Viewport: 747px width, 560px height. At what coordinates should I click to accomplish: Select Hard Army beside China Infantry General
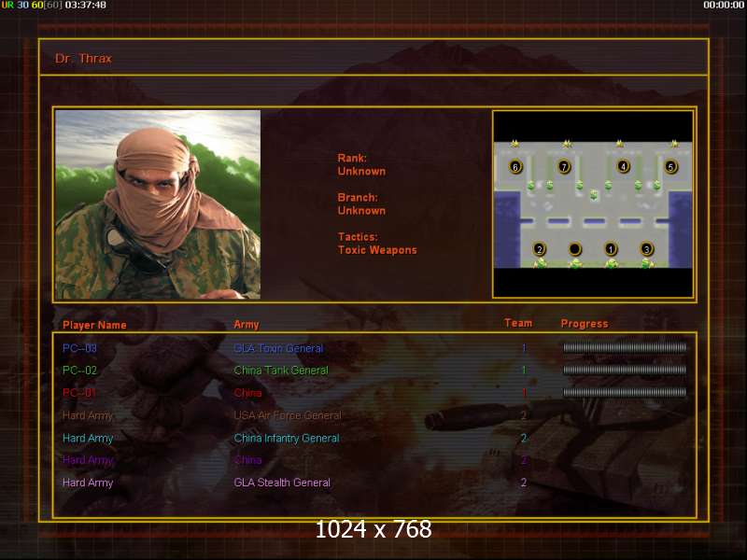click(88, 439)
